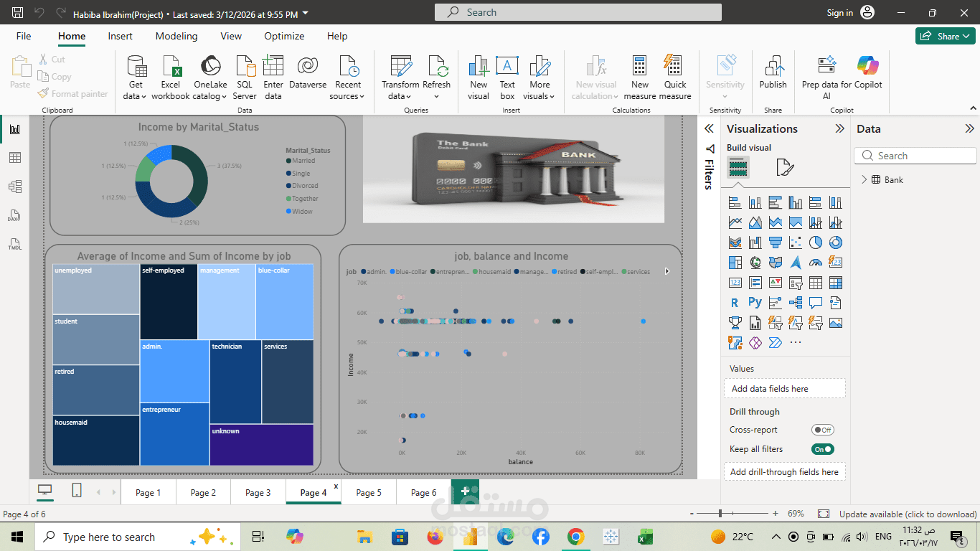The image size is (980, 551).
Task: Click the technician tile in treemap
Action: coord(235,382)
